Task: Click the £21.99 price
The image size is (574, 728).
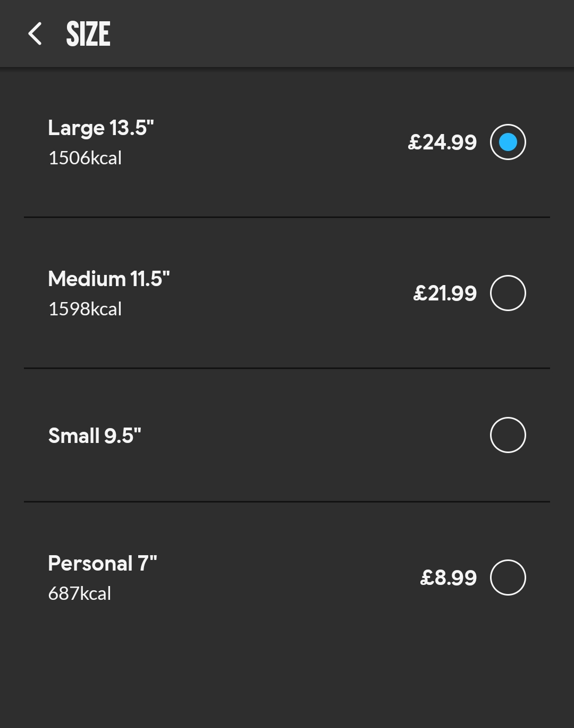Action: coord(445,294)
